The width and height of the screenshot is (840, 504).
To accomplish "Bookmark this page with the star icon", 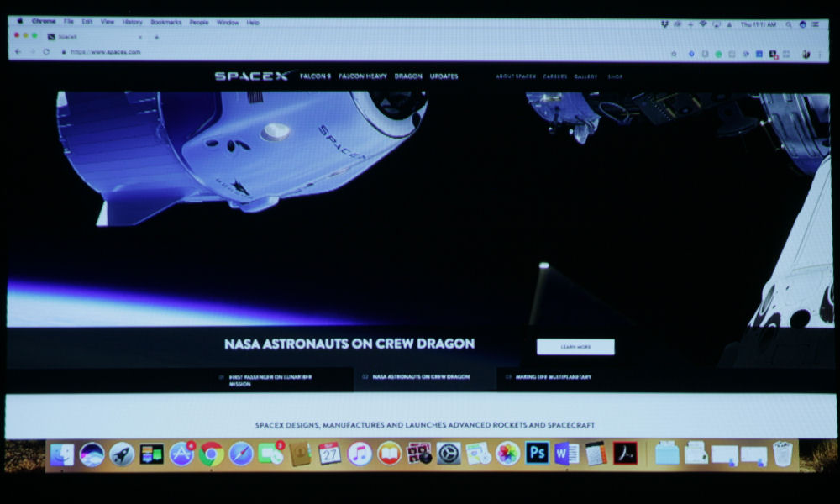I will [674, 53].
